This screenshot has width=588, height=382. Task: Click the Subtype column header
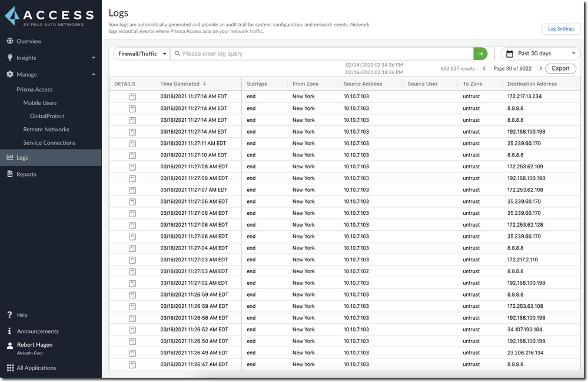(x=257, y=84)
